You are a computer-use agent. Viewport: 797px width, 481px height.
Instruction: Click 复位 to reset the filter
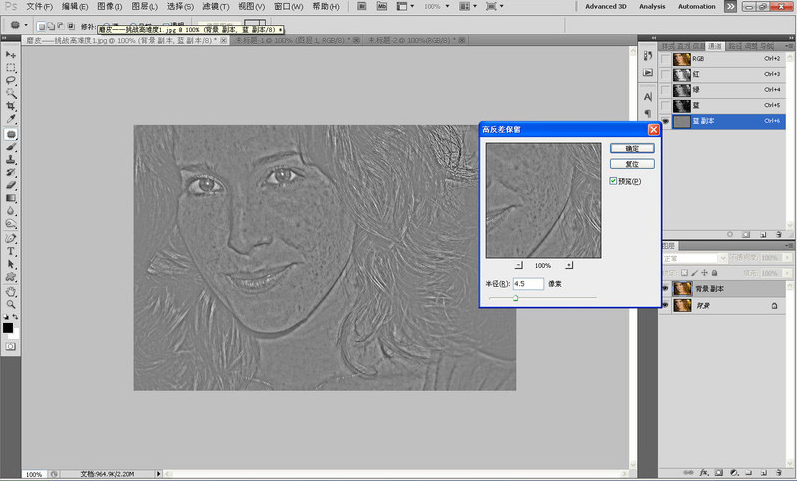[x=632, y=164]
